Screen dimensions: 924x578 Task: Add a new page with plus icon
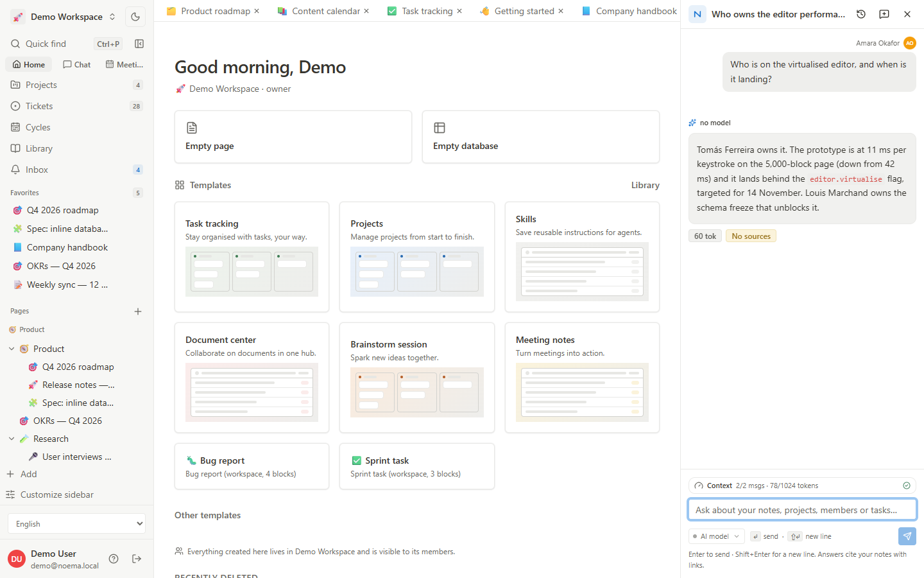[x=138, y=311]
